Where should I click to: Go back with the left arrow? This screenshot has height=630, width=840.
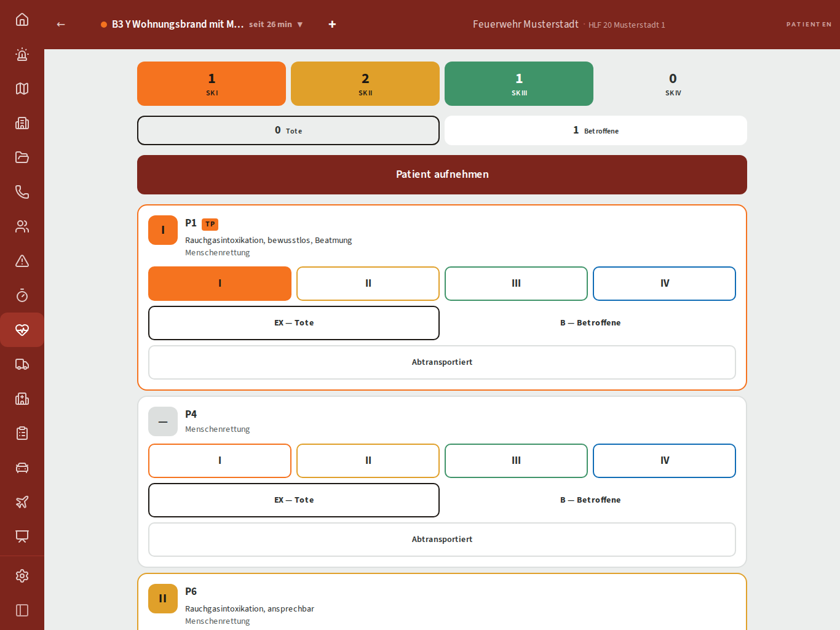61,25
